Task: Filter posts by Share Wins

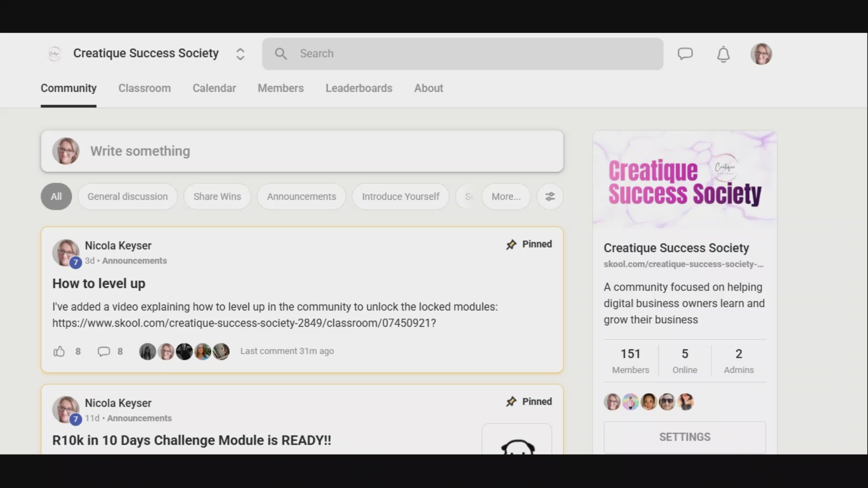Action: pos(217,197)
